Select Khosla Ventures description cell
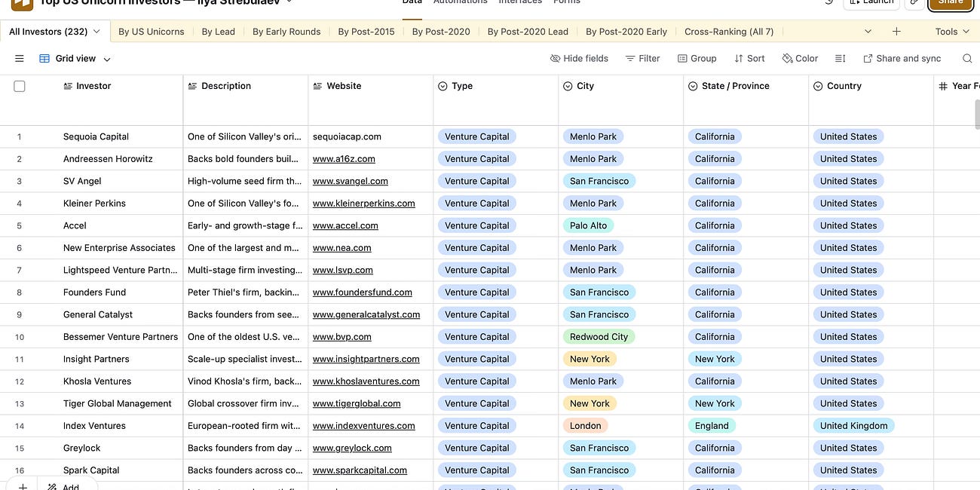The width and height of the screenshot is (980, 490). click(x=246, y=381)
